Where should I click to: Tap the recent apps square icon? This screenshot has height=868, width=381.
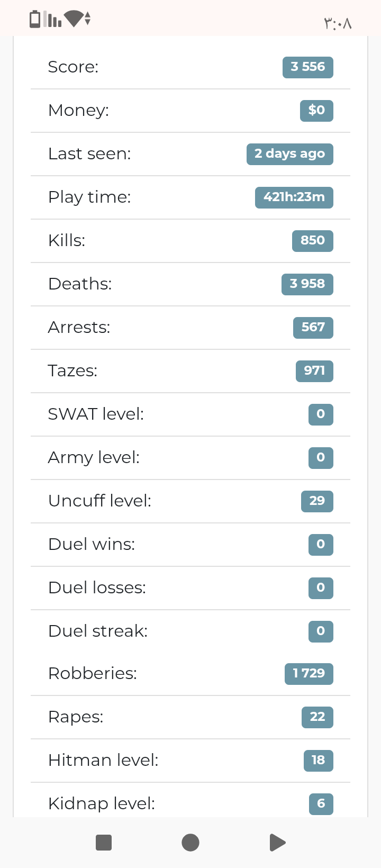(104, 842)
